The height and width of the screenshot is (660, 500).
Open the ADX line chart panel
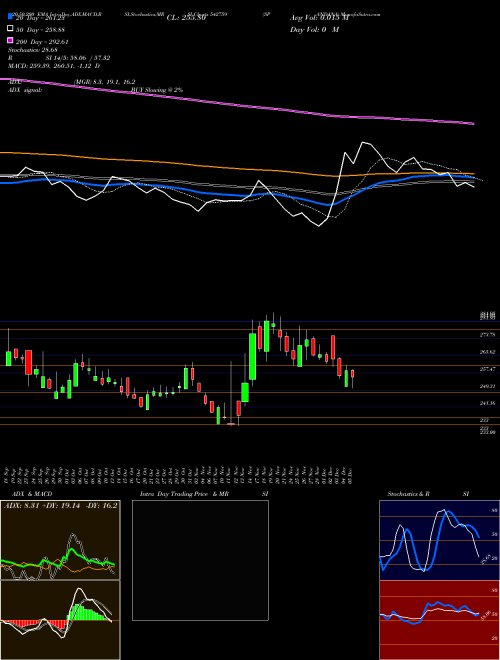[x=60, y=540]
